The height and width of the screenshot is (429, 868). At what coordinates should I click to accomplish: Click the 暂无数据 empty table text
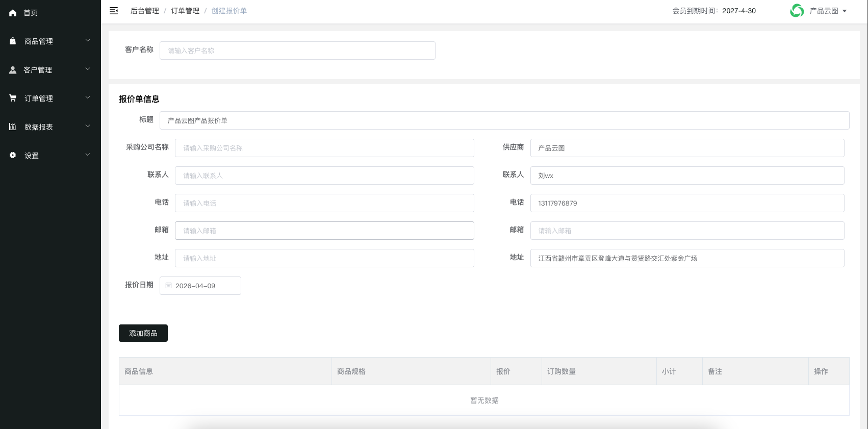click(x=484, y=400)
